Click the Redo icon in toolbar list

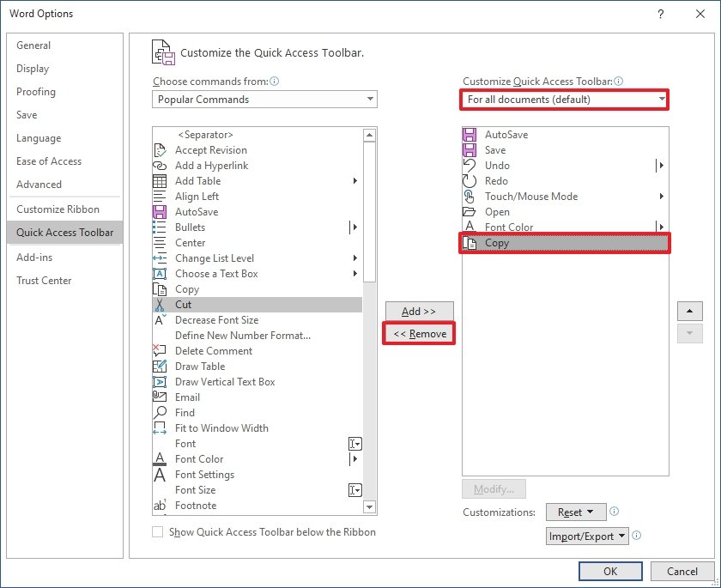click(470, 180)
